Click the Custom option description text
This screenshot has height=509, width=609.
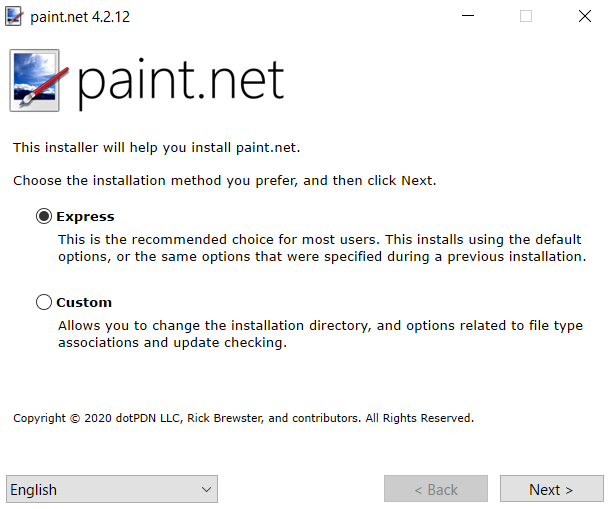point(320,334)
